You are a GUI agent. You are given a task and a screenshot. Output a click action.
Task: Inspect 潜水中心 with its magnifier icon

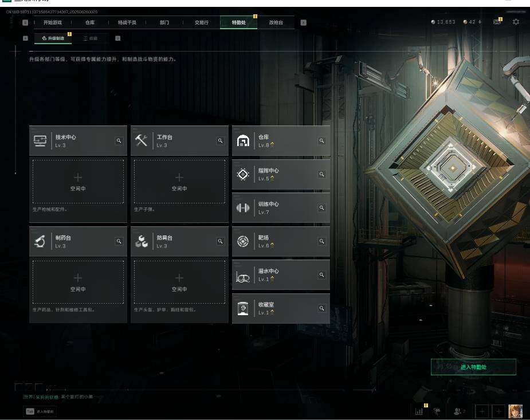click(321, 274)
